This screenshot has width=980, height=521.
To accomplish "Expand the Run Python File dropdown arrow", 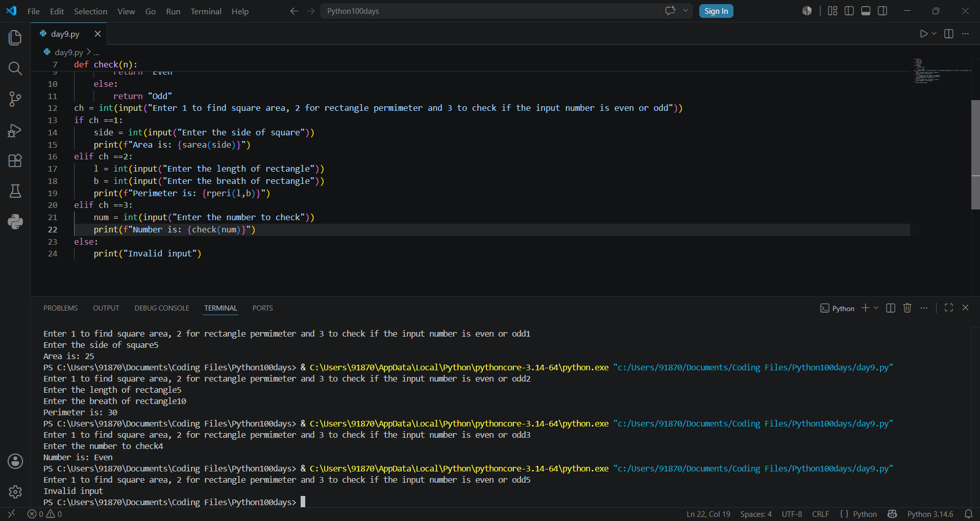I will point(934,34).
